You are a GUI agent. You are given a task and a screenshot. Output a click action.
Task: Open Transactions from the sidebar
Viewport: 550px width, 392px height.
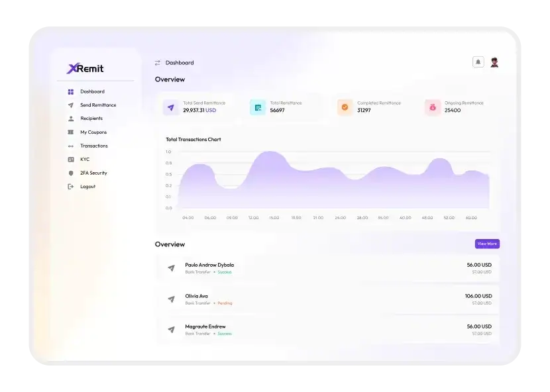[93, 146]
